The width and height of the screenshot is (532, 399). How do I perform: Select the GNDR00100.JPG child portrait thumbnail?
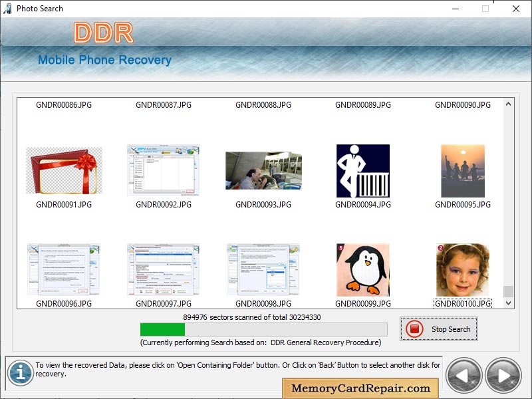(463, 270)
